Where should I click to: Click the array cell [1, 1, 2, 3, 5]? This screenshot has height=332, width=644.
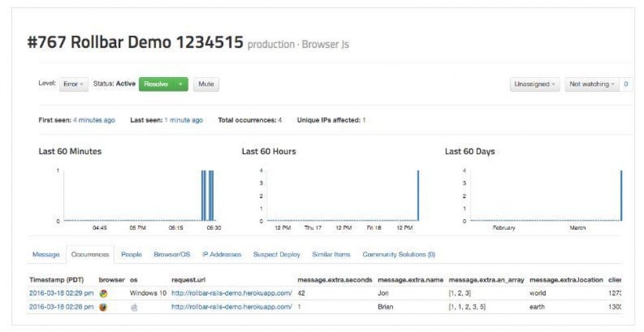tap(467, 307)
